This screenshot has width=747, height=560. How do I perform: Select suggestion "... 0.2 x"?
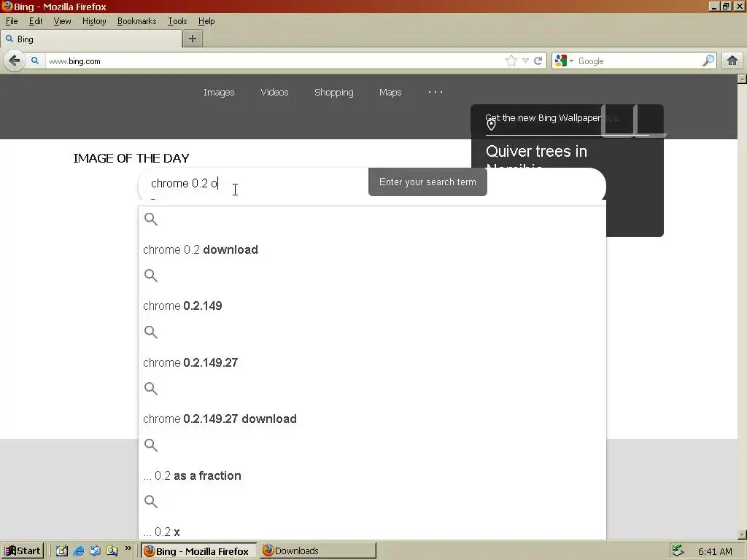pos(162,532)
